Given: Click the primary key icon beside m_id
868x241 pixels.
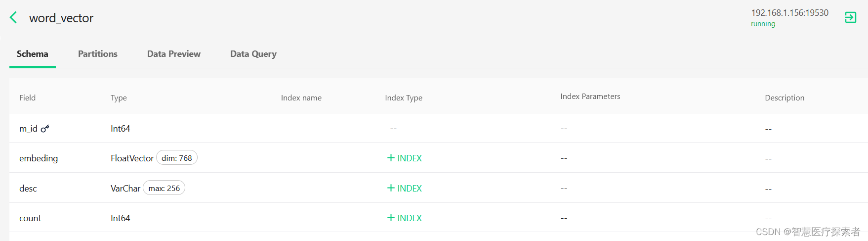Looking at the screenshot, I should (45, 129).
